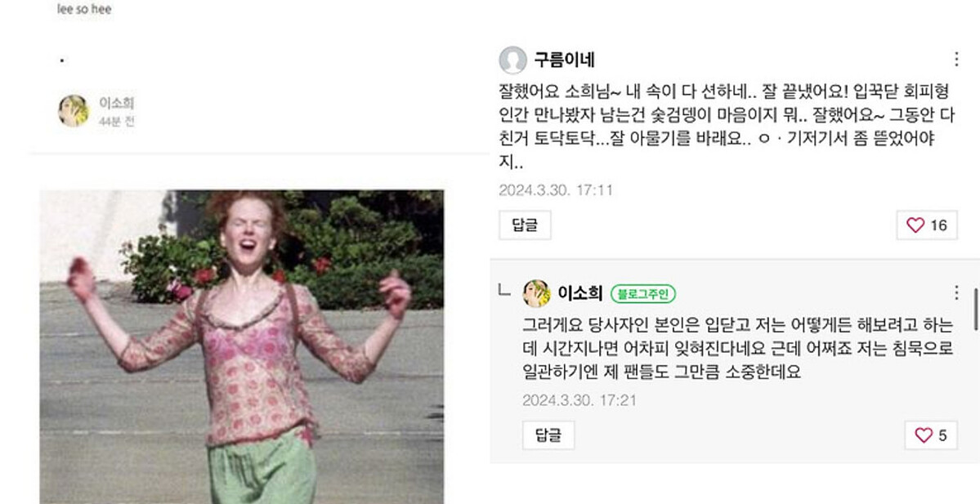Open the 이소희 reply profile avatar
This screenshot has height=504, width=980.
[536, 293]
